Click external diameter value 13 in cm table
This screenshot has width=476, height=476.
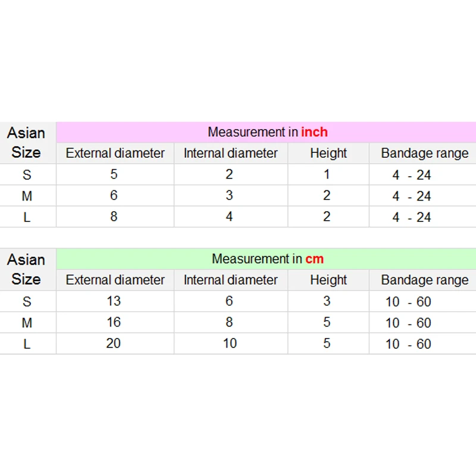click(114, 301)
